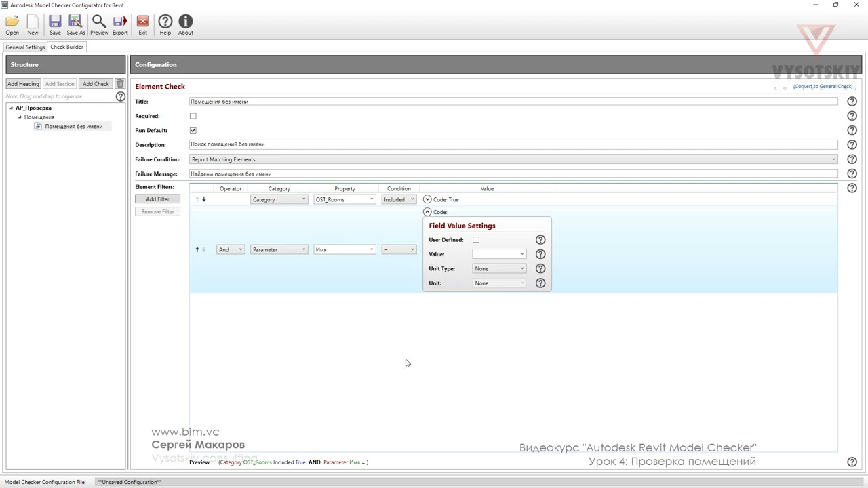
Task: Open the Value dropdown in Field Value Settings
Action: 499,254
